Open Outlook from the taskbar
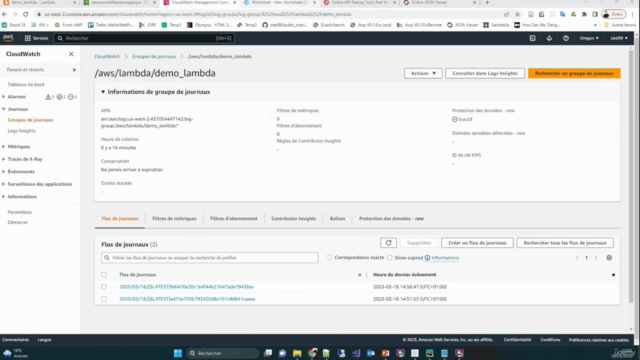Viewport: 640px width, 360px height. 371,353
